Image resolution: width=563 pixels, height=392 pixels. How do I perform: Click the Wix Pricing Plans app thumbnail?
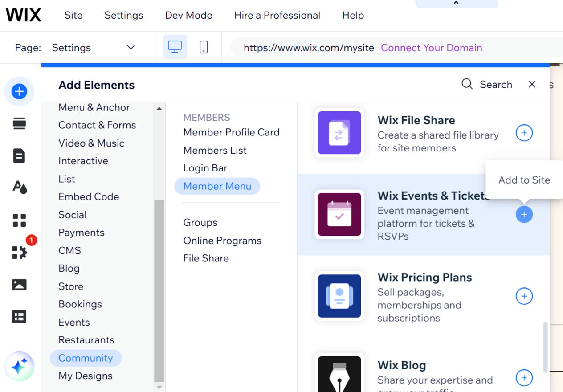click(x=339, y=296)
